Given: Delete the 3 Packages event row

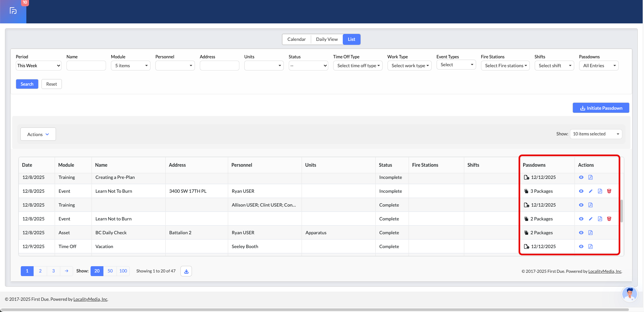Looking at the screenshot, I should coord(609,191).
